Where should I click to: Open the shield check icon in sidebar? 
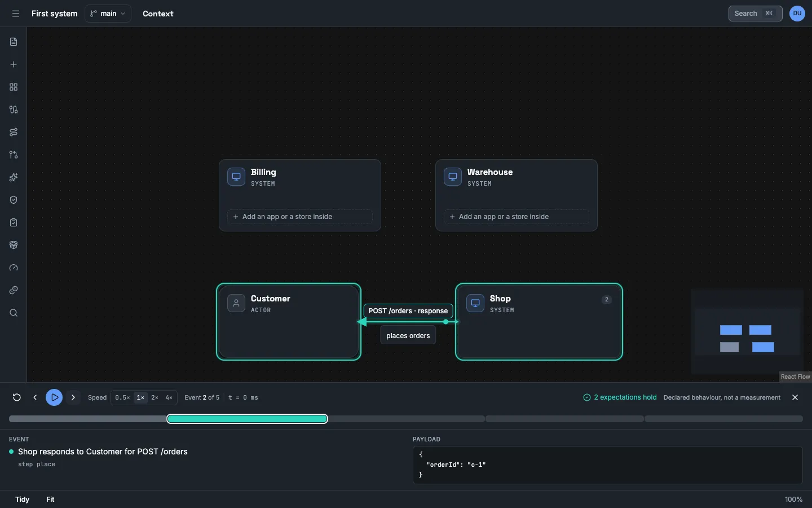click(x=14, y=200)
